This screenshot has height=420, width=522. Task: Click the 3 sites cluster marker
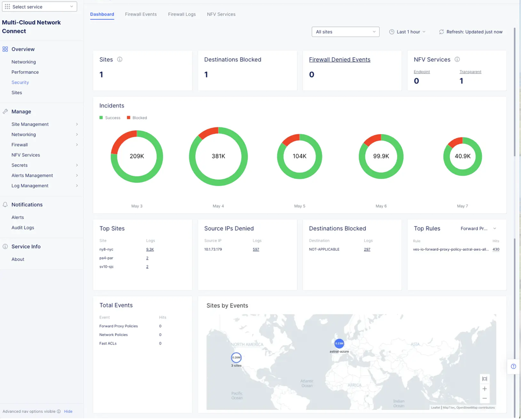click(x=237, y=359)
